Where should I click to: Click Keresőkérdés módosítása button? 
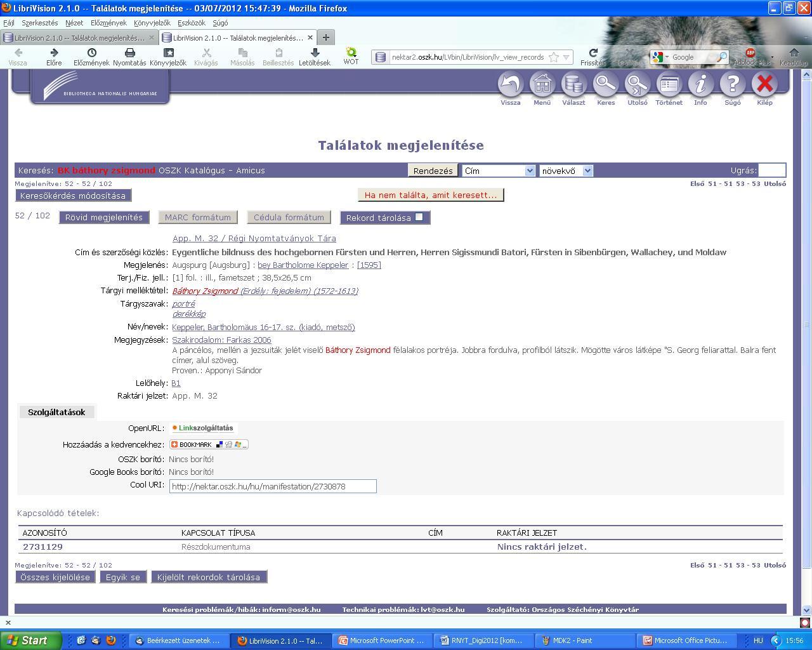coord(73,196)
